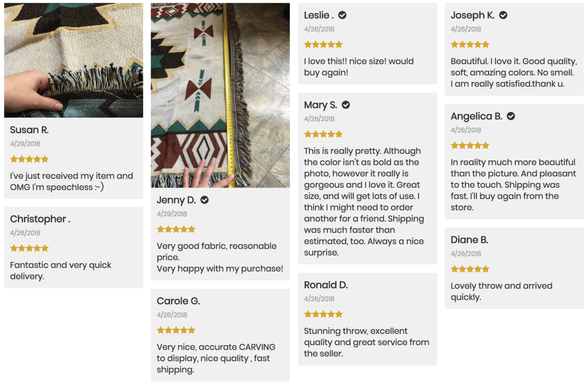
Task: Click star rating on Carole G.'s review
Action: tap(176, 331)
